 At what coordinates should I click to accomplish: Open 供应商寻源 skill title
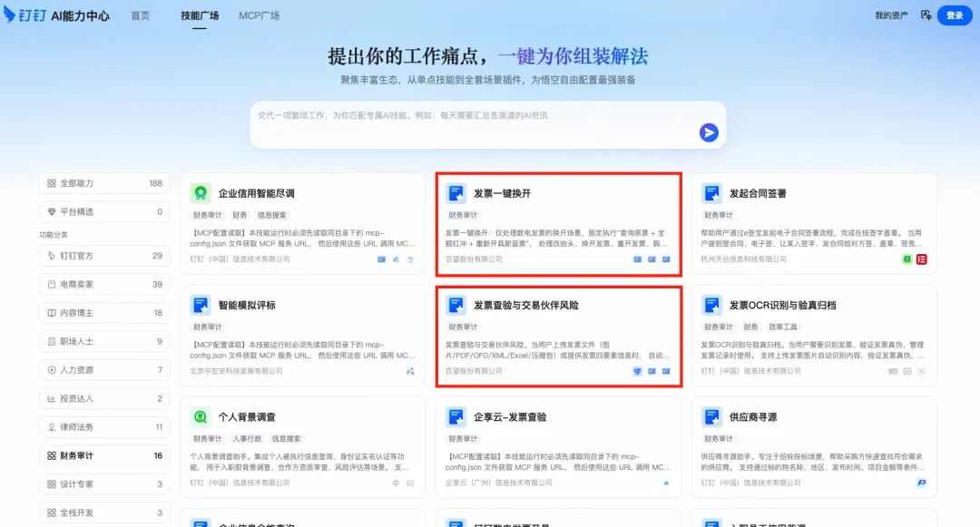753,417
